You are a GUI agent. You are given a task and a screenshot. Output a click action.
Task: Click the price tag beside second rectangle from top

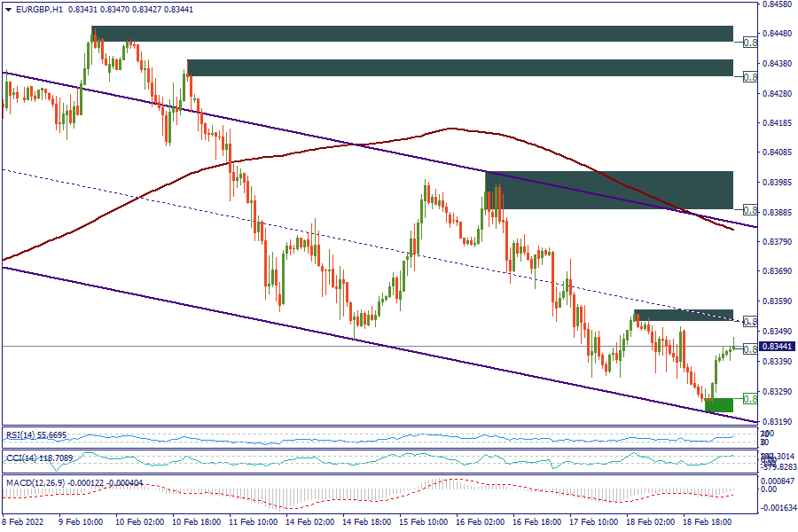(x=749, y=77)
